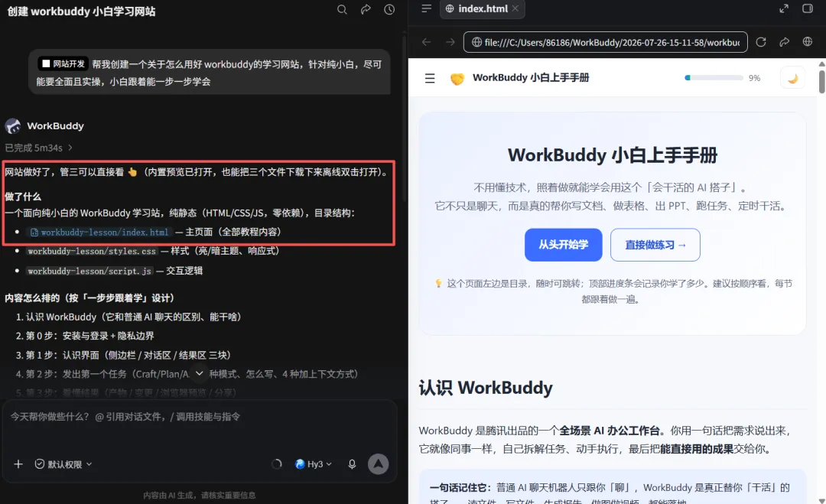Click the preview panel list menu icon
The height and width of the screenshot is (504, 826).
pyautogui.click(x=427, y=8)
